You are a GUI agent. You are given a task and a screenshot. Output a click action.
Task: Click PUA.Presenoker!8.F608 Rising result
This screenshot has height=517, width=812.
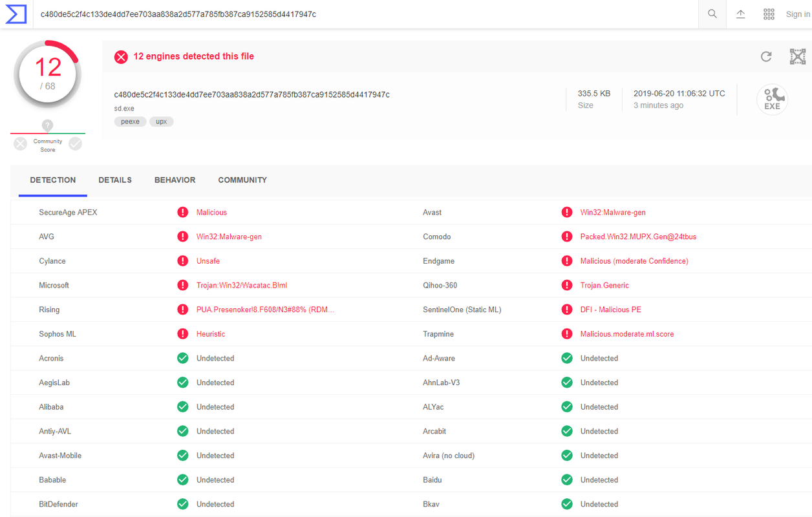pyautogui.click(x=266, y=310)
